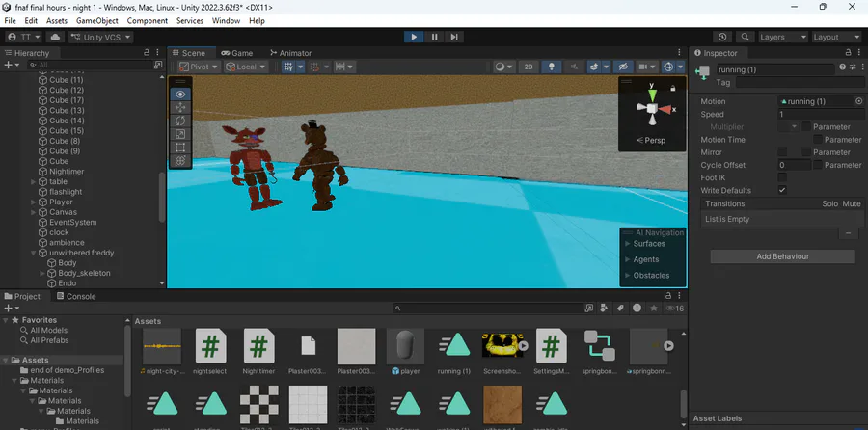868x430 pixels.
Task: Click the error-filter exclamation icon in Project
Action: pos(637,308)
